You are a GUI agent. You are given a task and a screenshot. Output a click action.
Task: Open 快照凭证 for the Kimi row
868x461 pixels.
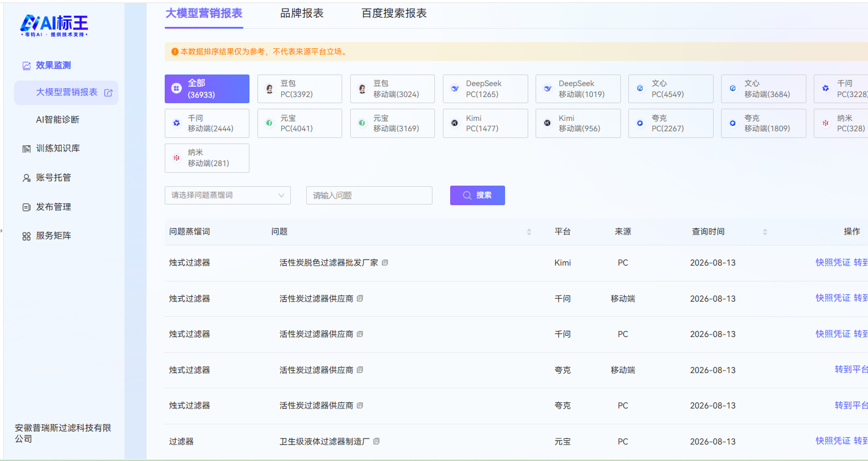click(x=833, y=263)
